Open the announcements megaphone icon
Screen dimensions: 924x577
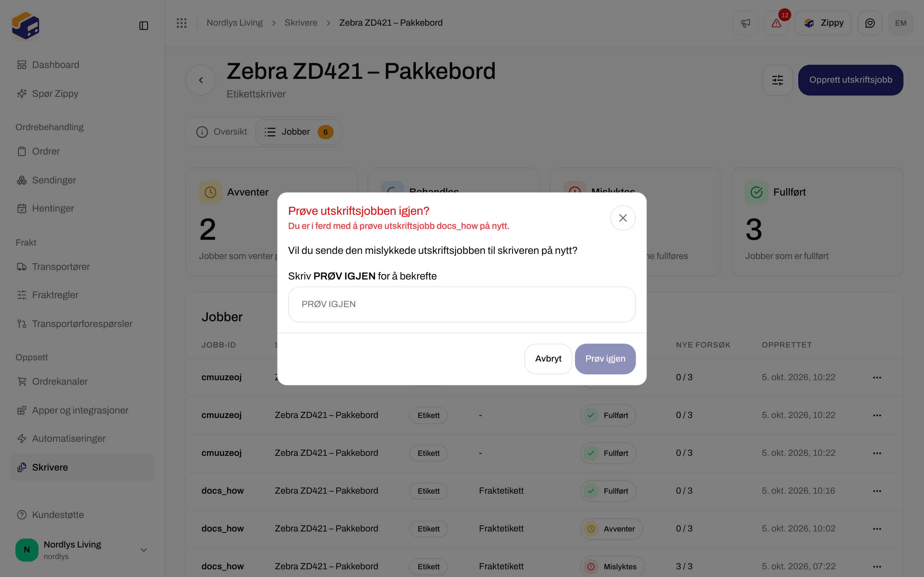[745, 23]
